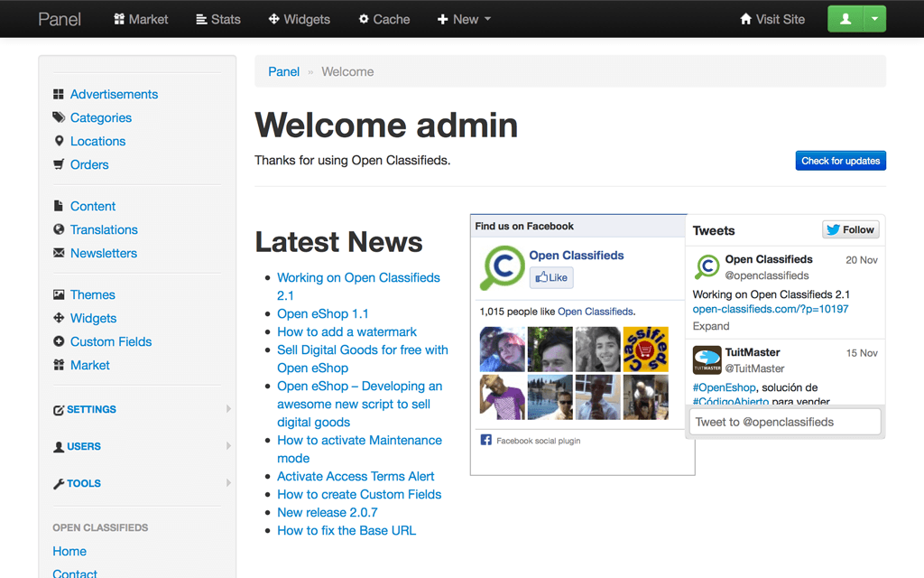Click the Newsletters envelope icon
Image resolution: width=924 pixels, height=578 pixels.
pyautogui.click(x=59, y=254)
